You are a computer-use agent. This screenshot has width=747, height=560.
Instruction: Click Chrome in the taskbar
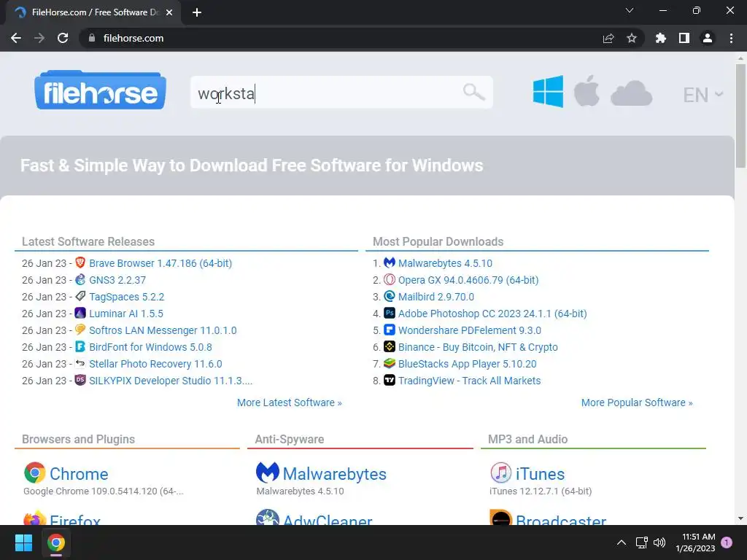click(55, 542)
